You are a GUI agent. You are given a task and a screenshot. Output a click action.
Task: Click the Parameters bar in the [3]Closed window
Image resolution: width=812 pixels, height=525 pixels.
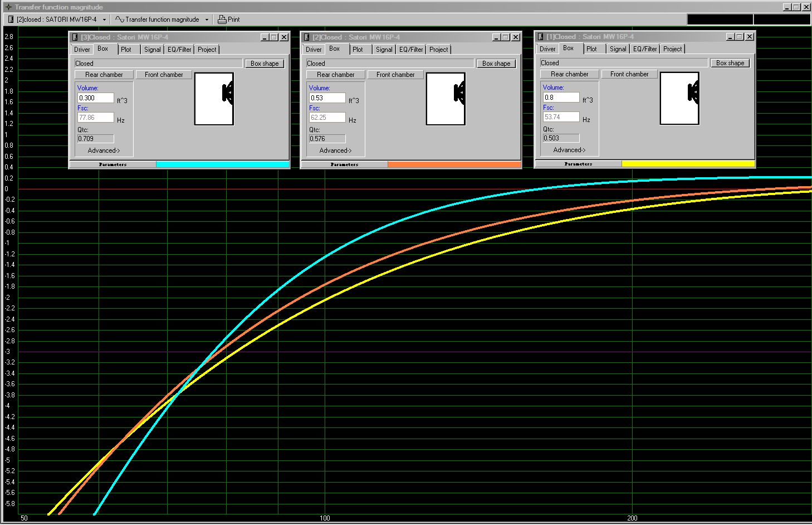[x=113, y=164]
